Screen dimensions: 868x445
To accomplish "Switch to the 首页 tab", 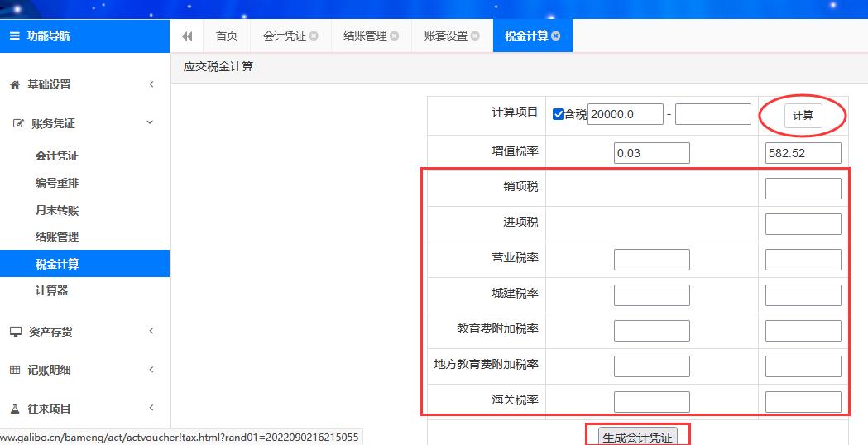I will pyautogui.click(x=226, y=36).
